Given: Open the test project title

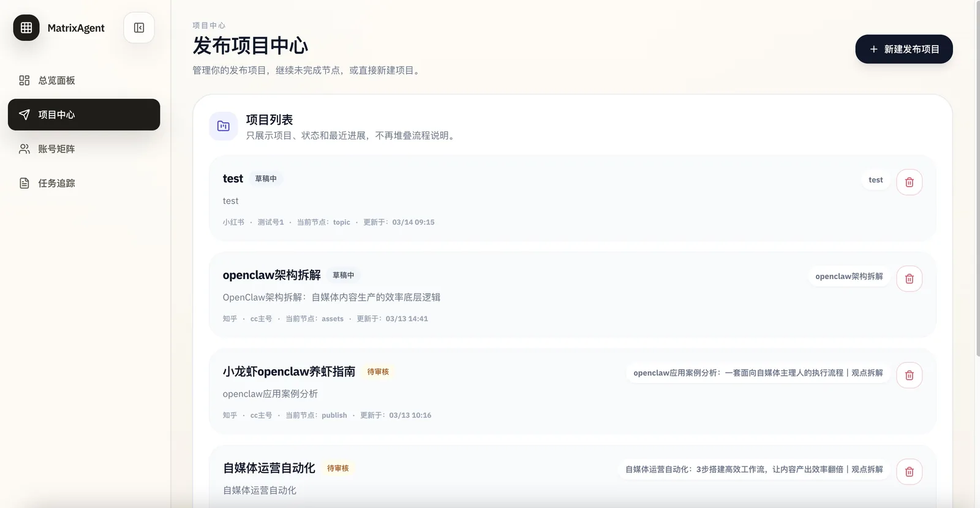Looking at the screenshot, I should point(233,179).
